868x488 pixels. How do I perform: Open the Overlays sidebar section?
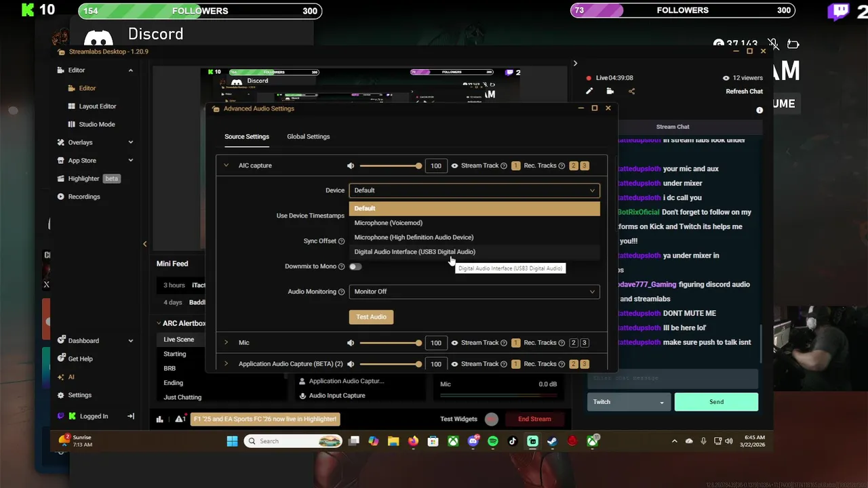pyautogui.click(x=80, y=142)
